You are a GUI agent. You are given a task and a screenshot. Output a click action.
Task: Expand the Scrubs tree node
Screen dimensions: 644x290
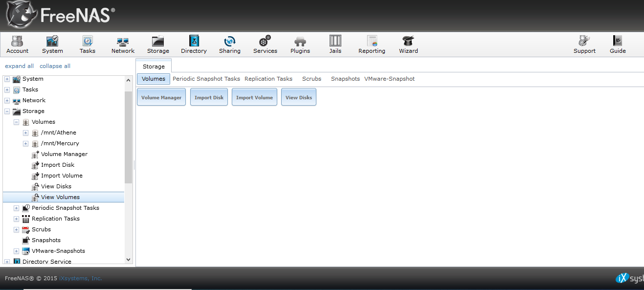[16, 230]
